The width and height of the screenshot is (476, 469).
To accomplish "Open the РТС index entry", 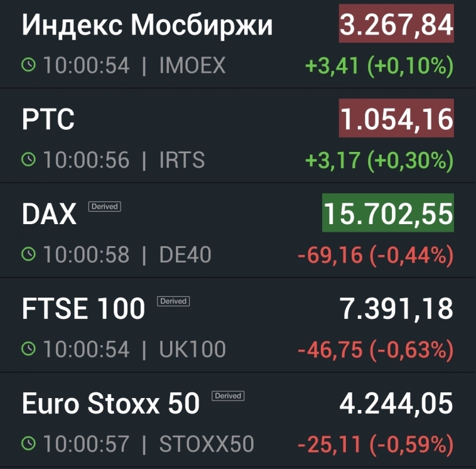I will [x=48, y=119].
